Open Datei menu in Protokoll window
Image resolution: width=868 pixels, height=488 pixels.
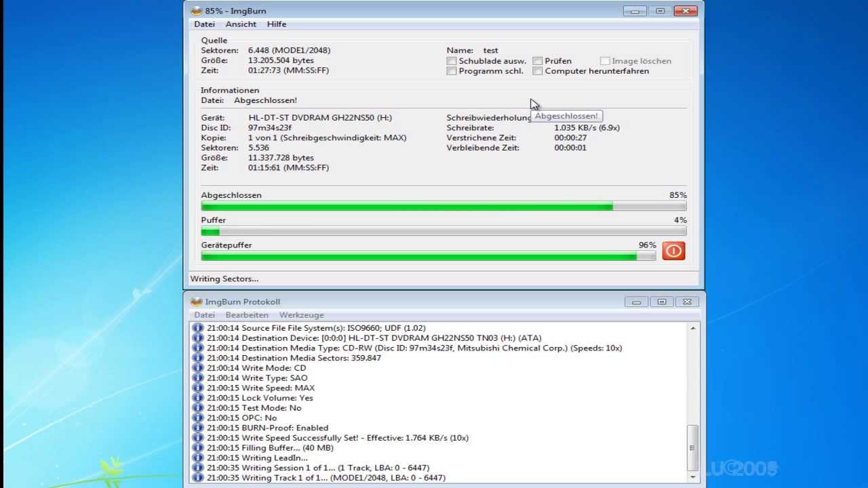204,315
